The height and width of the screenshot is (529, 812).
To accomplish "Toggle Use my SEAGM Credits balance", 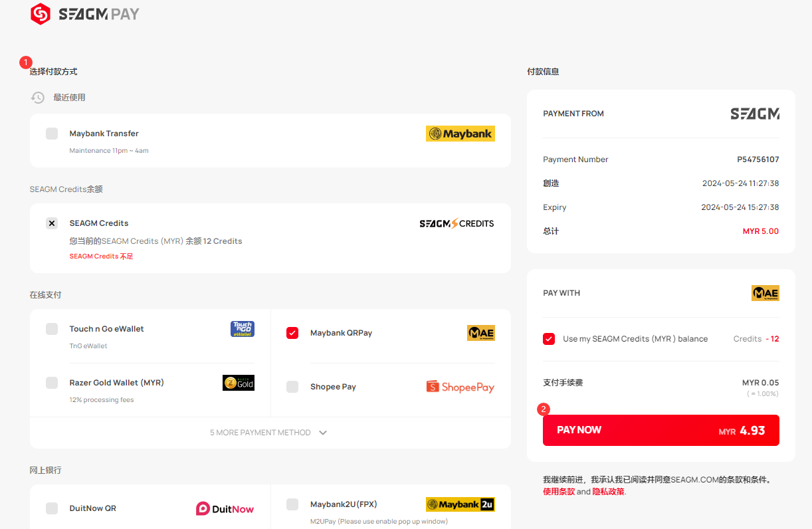I will pos(549,339).
